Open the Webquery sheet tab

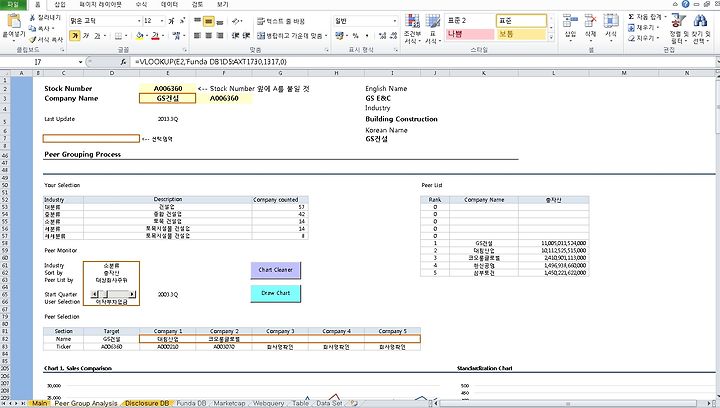tap(269, 403)
